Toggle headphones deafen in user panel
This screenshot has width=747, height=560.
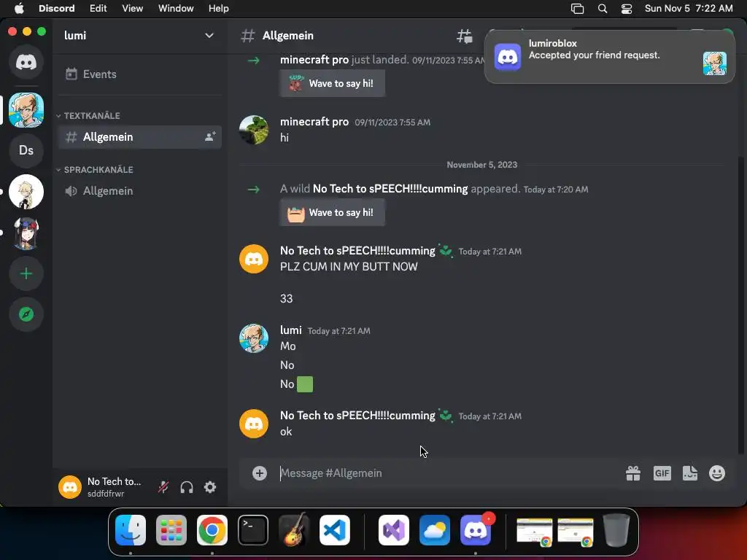click(x=187, y=487)
